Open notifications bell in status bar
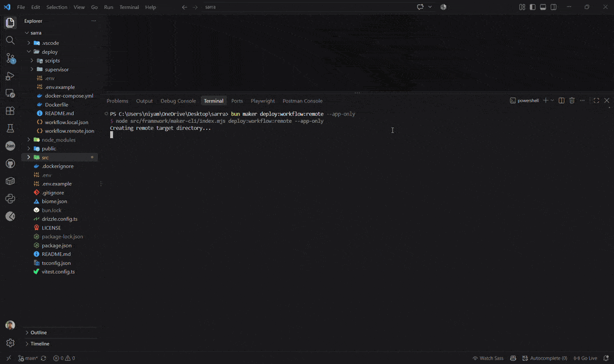614x364 pixels. [606, 358]
